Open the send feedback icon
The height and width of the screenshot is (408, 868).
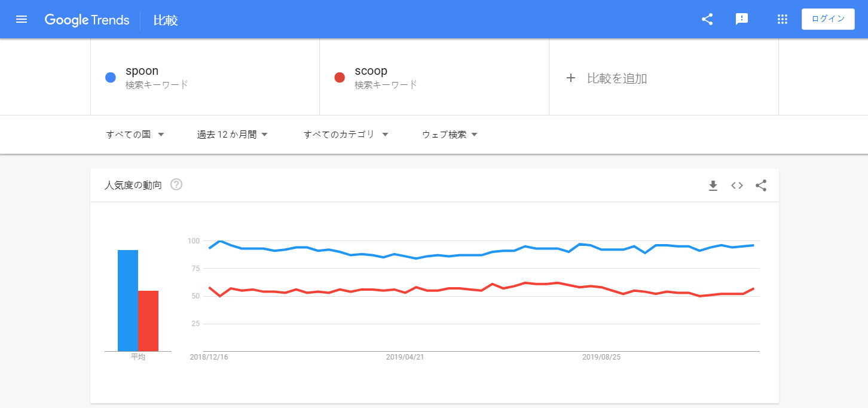(x=742, y=19)
